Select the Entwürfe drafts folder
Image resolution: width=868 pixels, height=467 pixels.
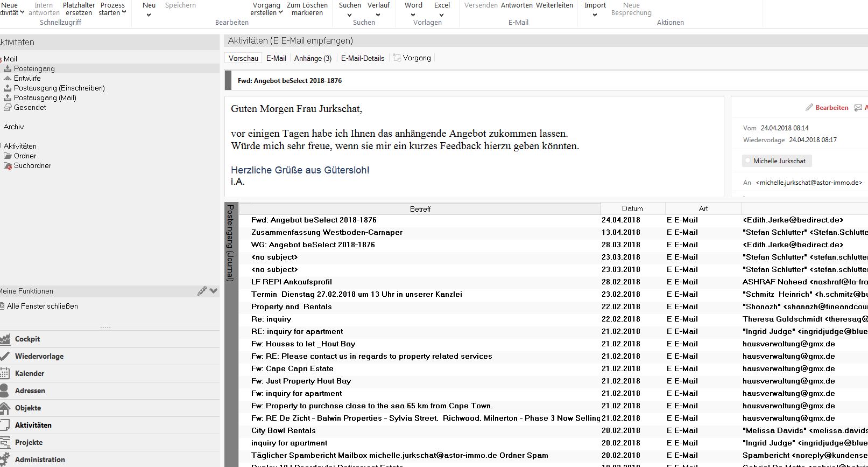click(x=27, y=78)
